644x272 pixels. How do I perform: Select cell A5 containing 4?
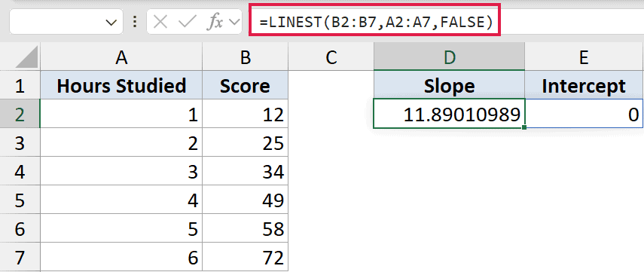(x=121, y=200)
